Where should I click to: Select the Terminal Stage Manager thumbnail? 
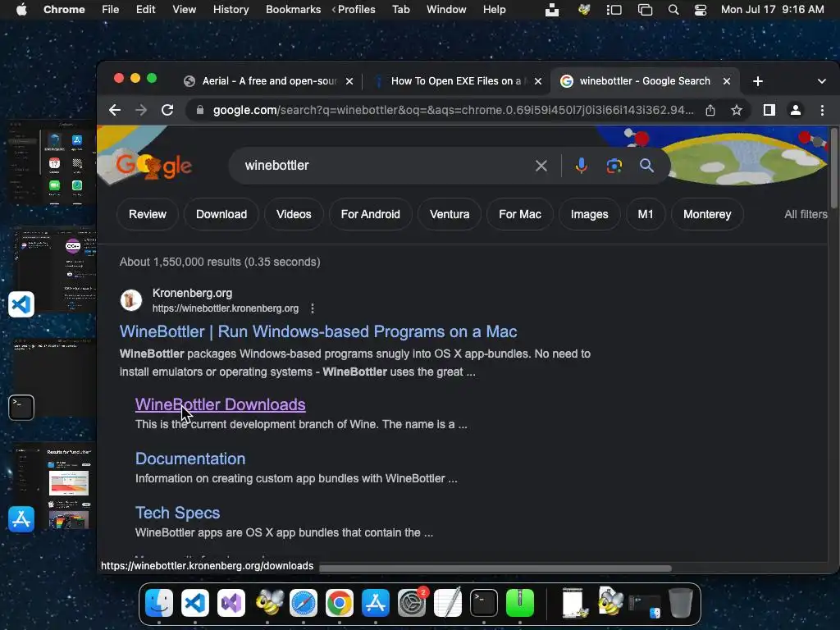pyautogui.click(x=53, y=377)
